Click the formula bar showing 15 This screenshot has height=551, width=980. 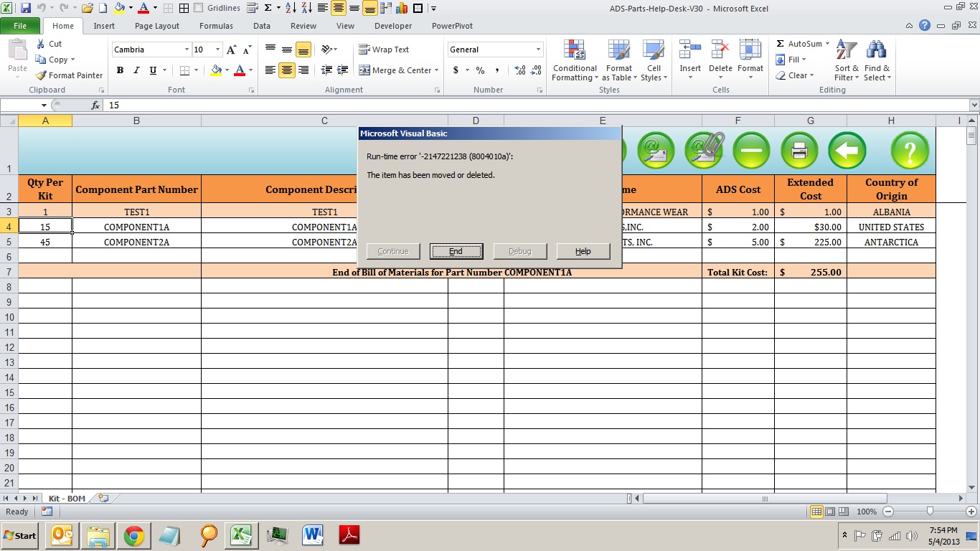[537, 105]
